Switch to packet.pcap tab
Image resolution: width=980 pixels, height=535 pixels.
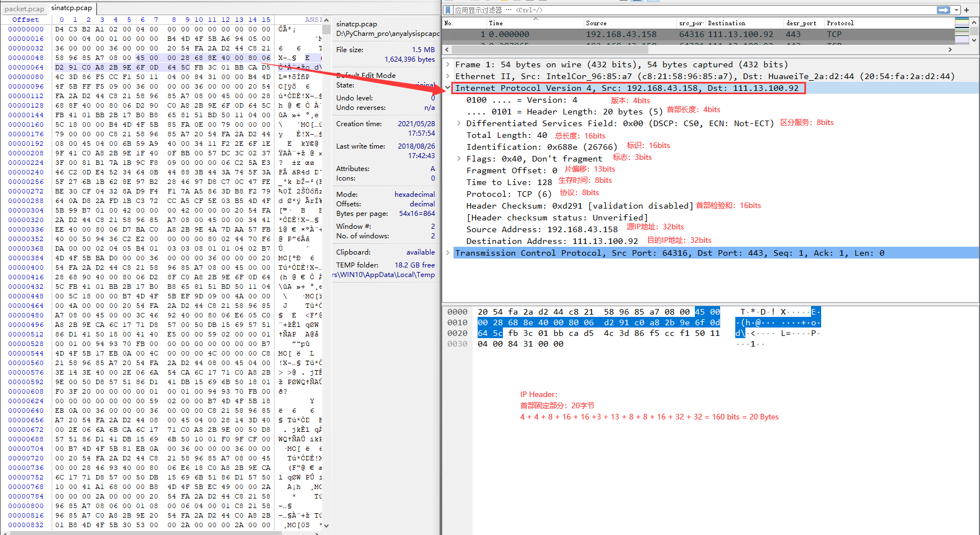(x=24, y=9)
